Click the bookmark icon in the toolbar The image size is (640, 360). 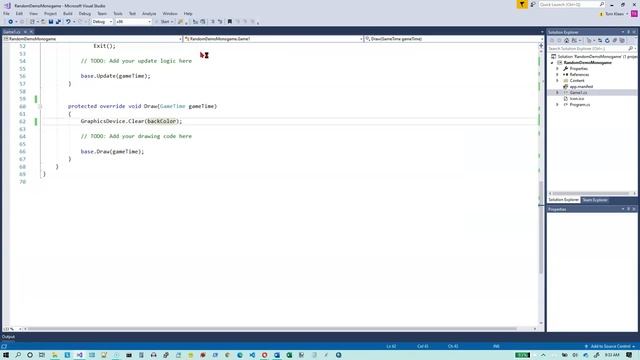tap(230, 22)
